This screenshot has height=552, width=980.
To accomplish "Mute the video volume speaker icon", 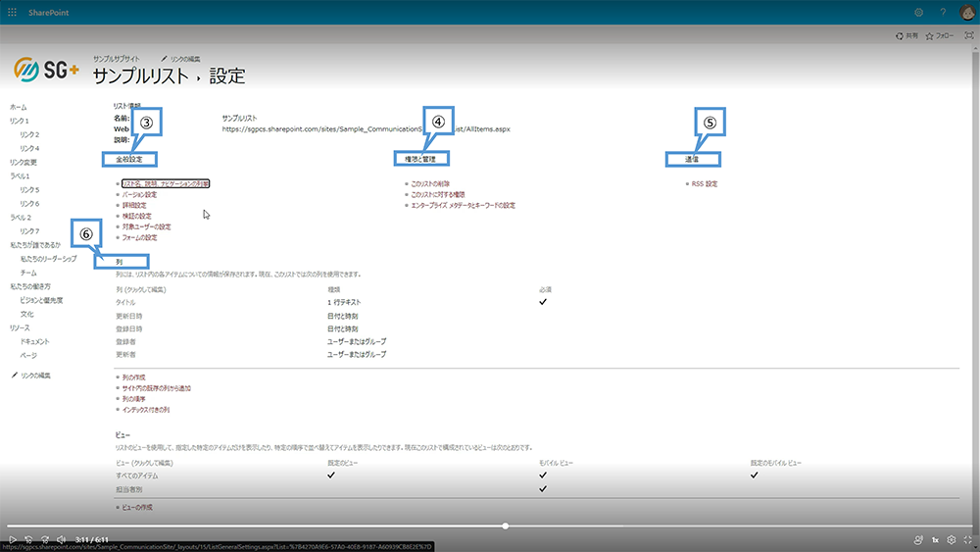I will pos(61,539).
